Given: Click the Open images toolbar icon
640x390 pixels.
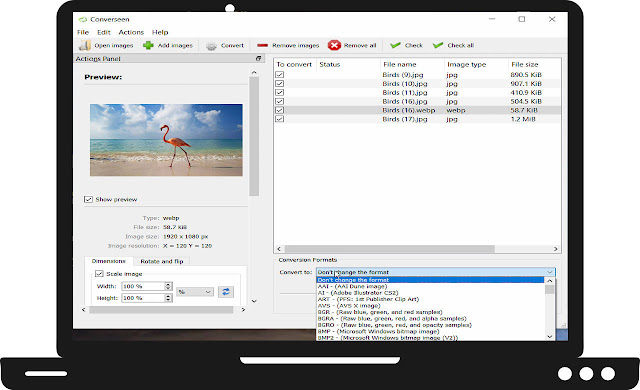Looking at the screenshot, I should point(84,45).
